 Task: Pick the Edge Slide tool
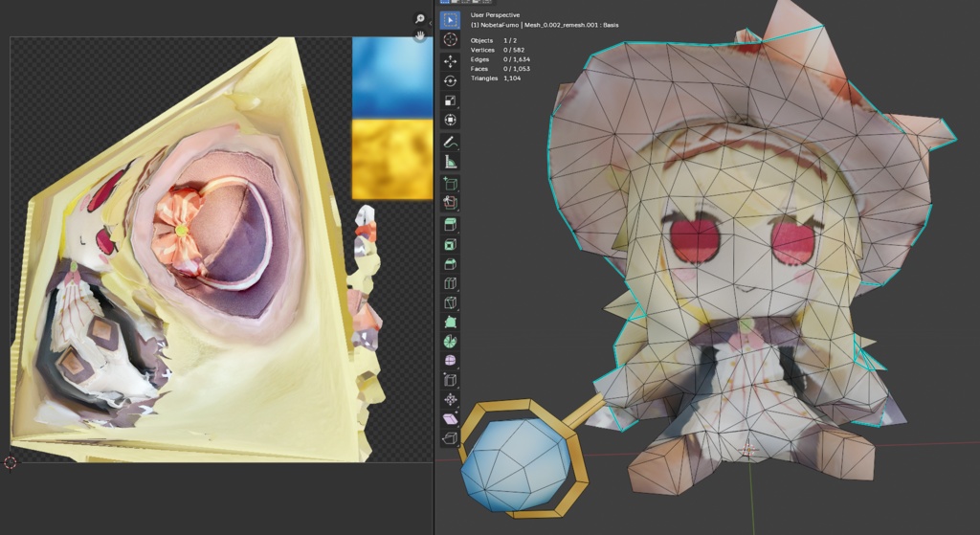pyautogui.click(x=450, y=380)
